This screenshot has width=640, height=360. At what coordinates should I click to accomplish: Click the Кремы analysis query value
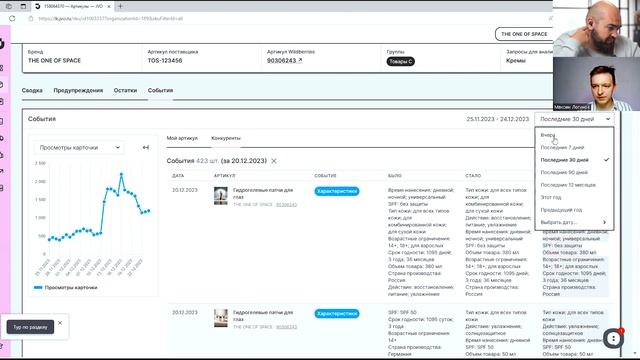click(516, 60)
